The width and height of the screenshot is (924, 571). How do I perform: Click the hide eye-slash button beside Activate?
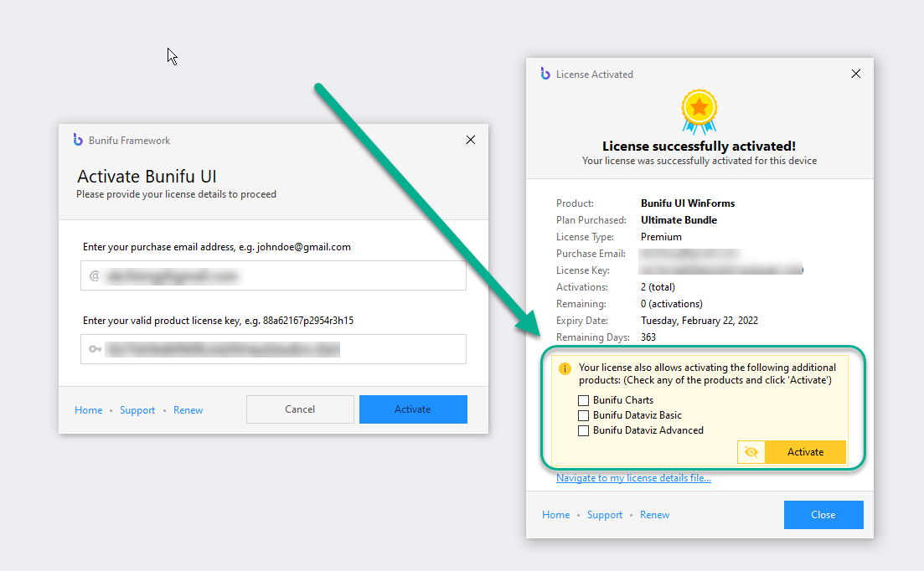click(751, 452)
